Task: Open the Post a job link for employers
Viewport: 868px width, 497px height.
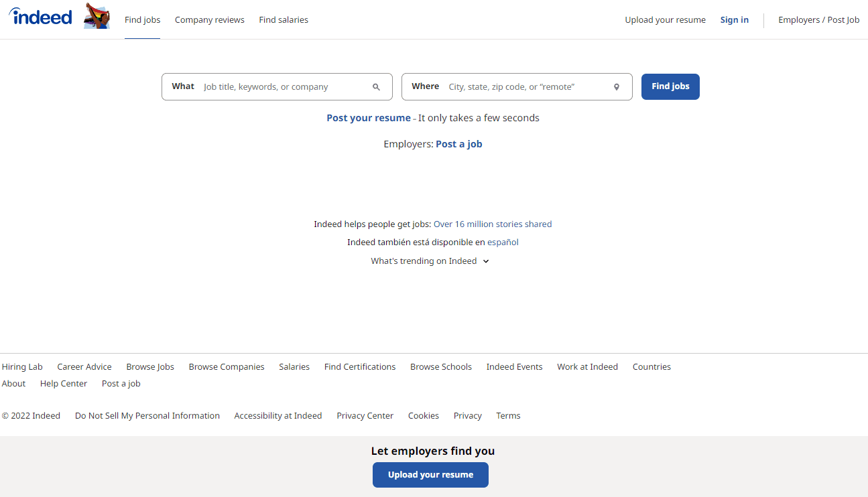Action: (458, 143)
